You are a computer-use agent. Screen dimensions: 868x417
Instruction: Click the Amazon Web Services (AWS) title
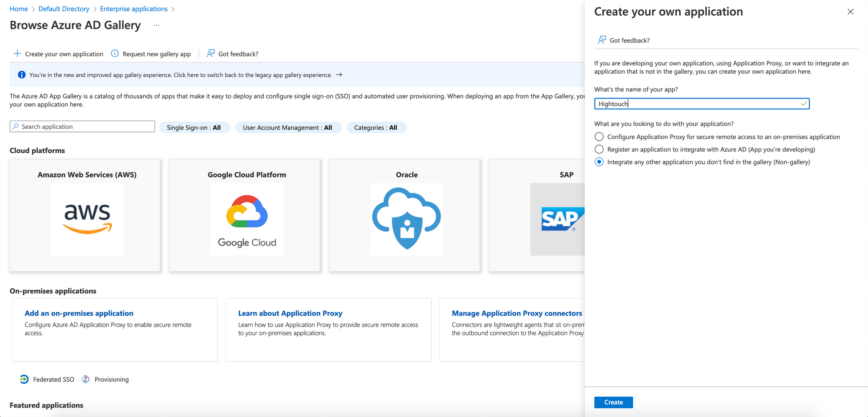(87, 175)
